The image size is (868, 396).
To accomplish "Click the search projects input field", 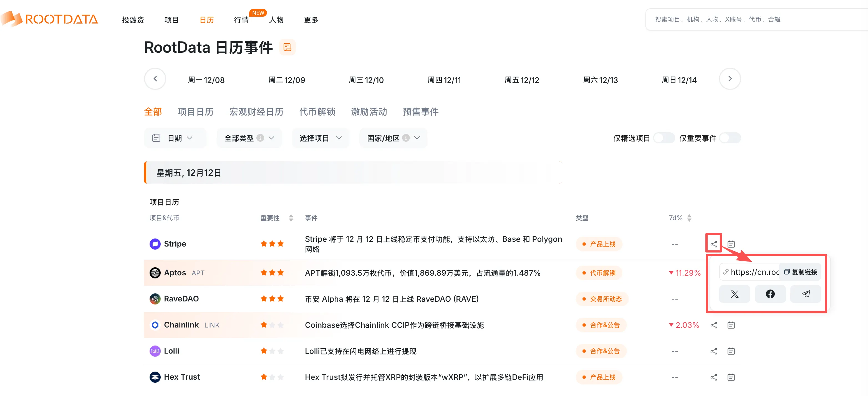I will pyautogui.click(x=755, y=19).
